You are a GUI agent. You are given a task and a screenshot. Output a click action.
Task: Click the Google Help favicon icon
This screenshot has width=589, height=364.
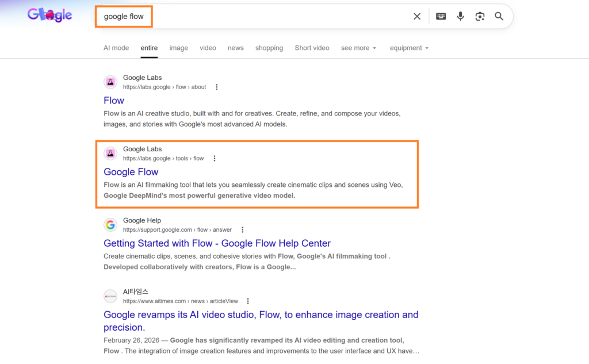click(110, 225)
